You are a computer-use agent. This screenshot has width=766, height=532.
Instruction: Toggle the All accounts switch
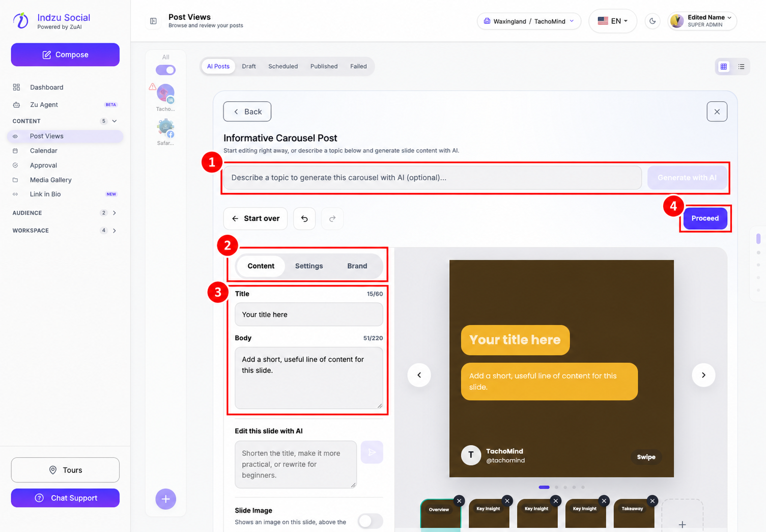(165, 70)
